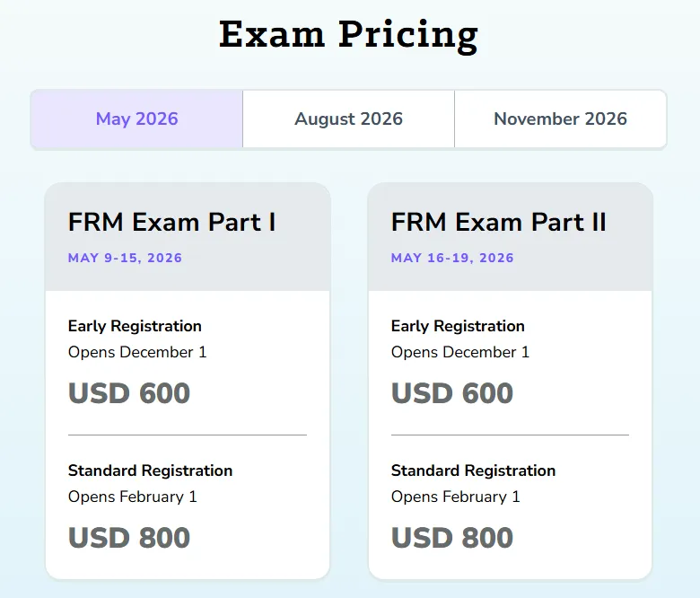This screenshot has height=598, width=700.
Task: Click the FRM Exam Part II title
Action: [x=499, y=222]
